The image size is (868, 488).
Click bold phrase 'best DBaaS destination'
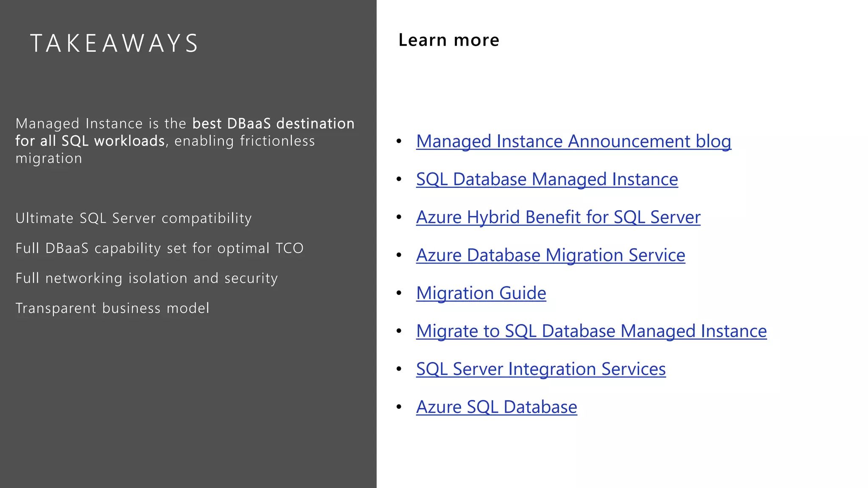273,124
